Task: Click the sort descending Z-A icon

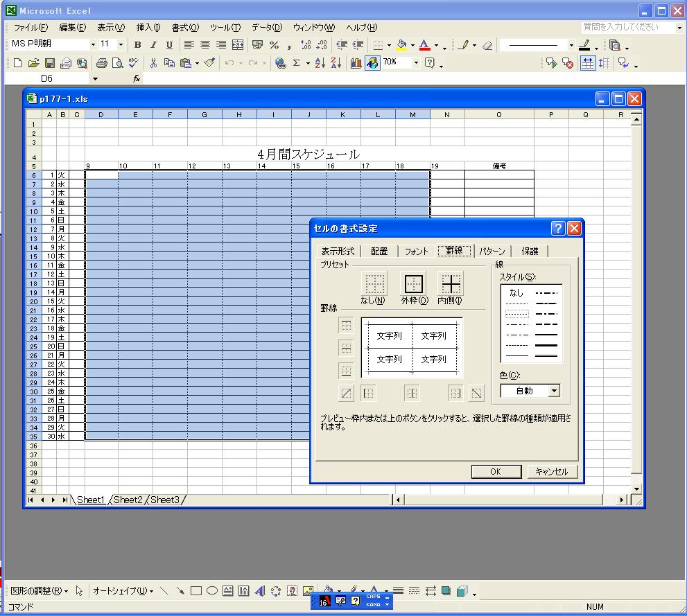Action: point(336,63)
